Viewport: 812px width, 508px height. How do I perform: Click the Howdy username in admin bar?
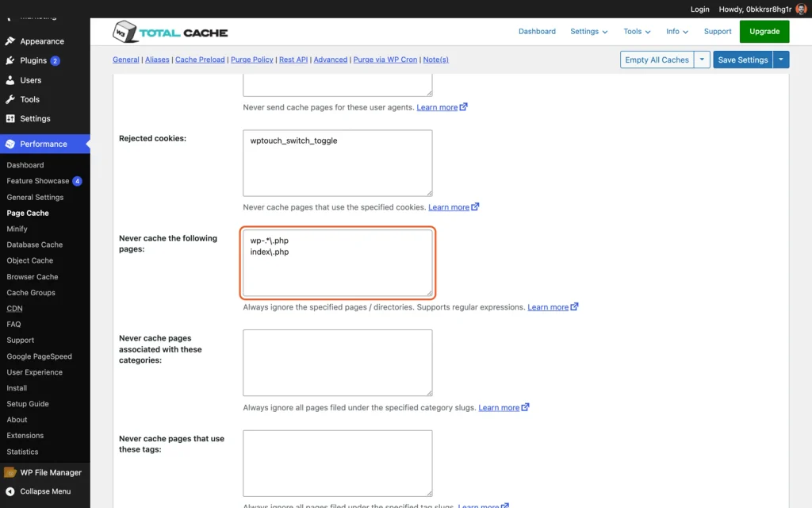755,10
